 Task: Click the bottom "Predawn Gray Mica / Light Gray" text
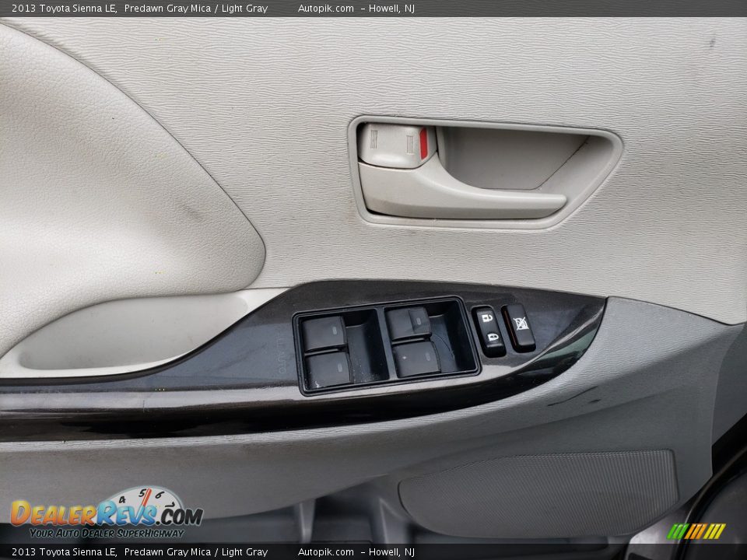click(x=195, y=552)
